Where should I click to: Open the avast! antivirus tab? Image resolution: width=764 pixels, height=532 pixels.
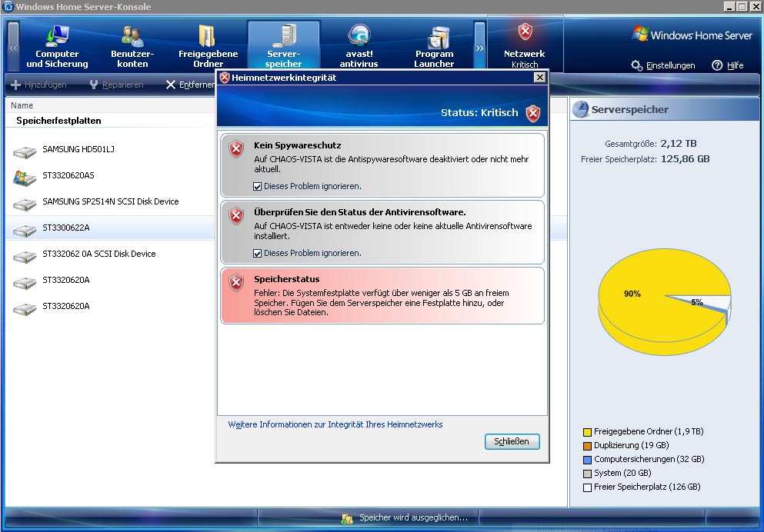(359, 47)
